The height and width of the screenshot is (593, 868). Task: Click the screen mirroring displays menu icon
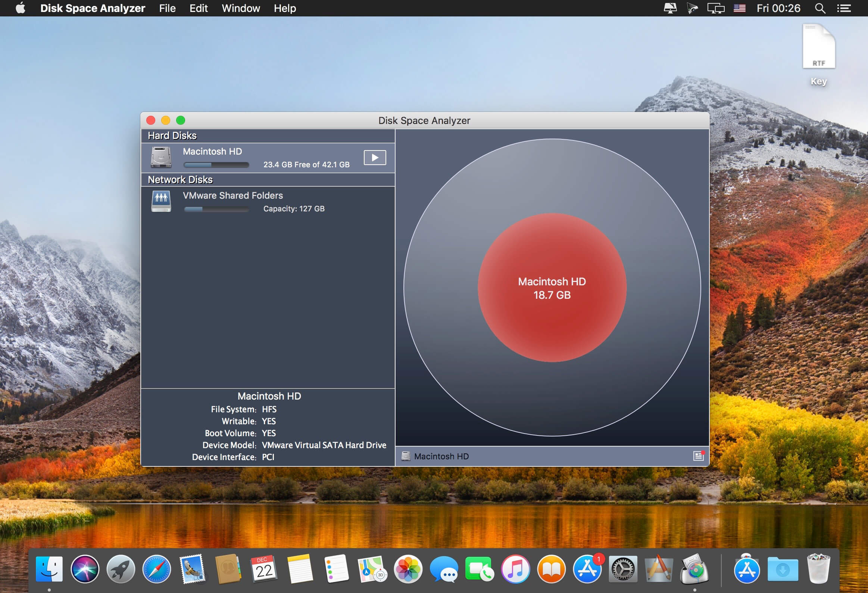point(716,8)
